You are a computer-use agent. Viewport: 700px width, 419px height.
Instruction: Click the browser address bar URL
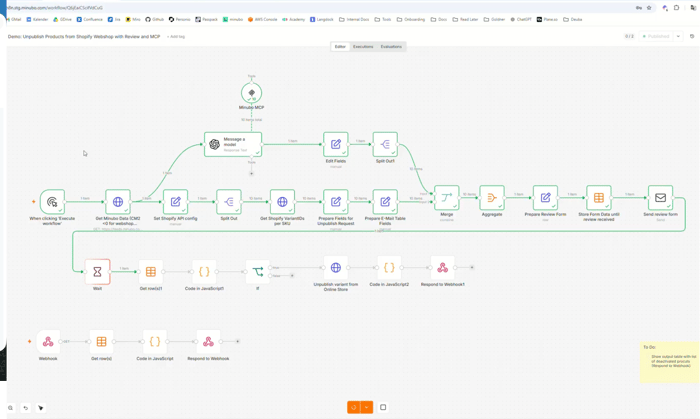[56, 8]
